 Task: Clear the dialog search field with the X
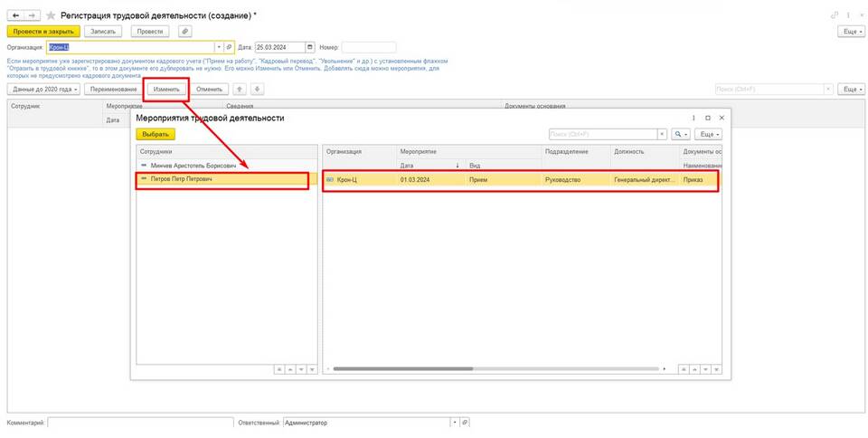click(x=662, y=134)
